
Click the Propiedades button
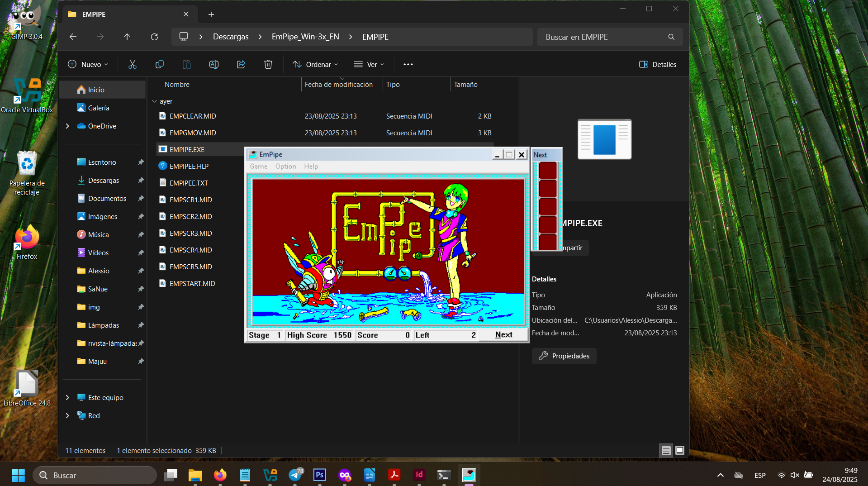coord(564,356)
